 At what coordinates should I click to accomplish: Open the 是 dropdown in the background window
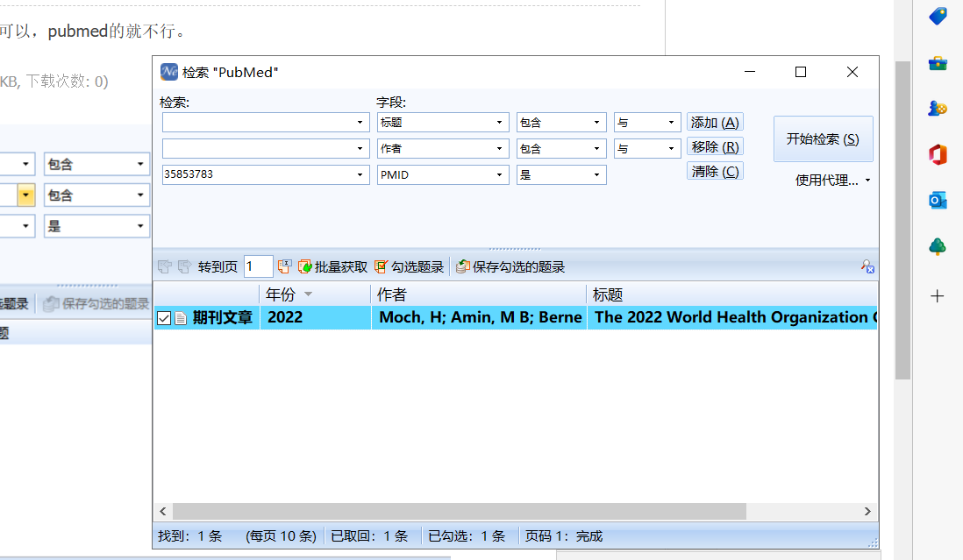(140, 226)
